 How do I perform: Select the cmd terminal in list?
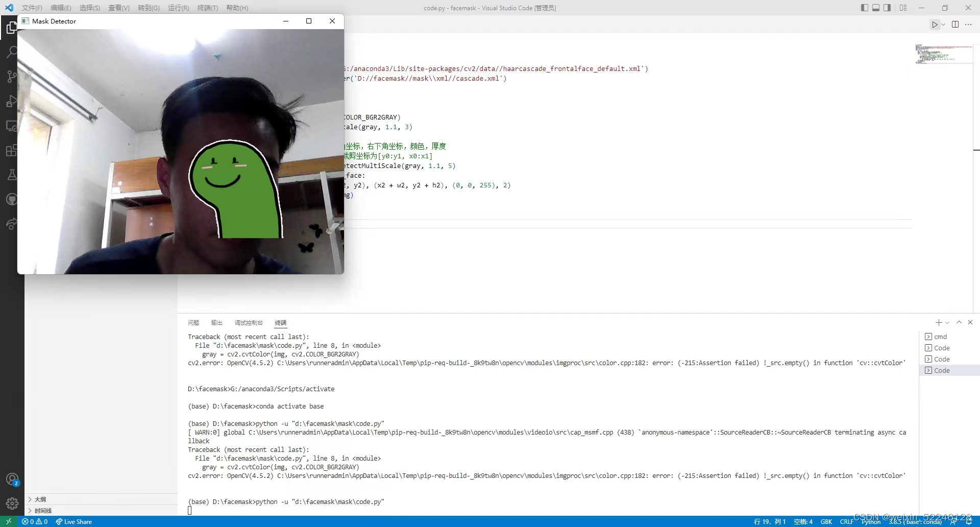(949, 337)
